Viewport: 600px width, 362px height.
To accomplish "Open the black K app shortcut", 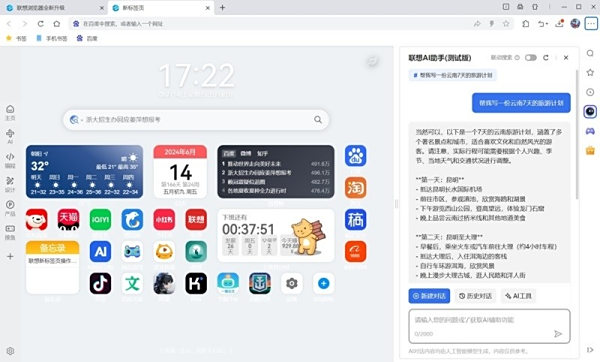I will 196,284.
